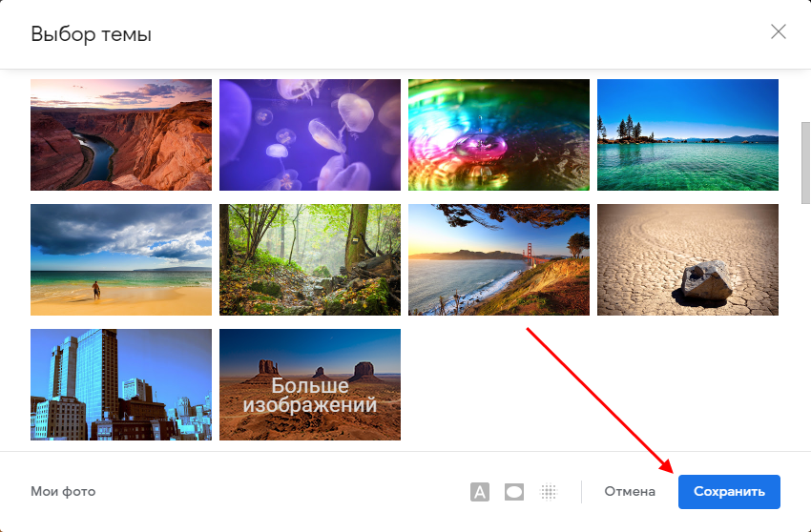This screenshot has height=532, width=811.
Task: Open the vignette option icon
Action: click(x=514, y=492)
